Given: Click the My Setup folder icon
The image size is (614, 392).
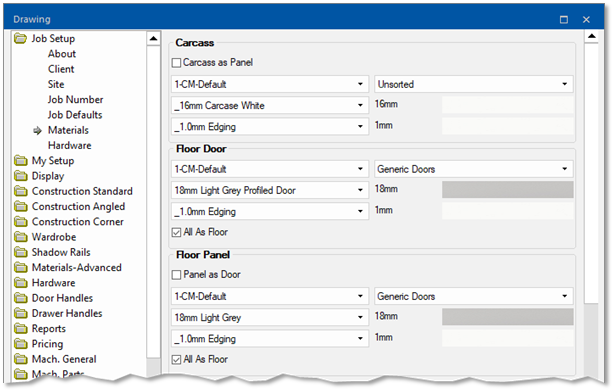Looking at the screenshot, I should pos(20,161).
